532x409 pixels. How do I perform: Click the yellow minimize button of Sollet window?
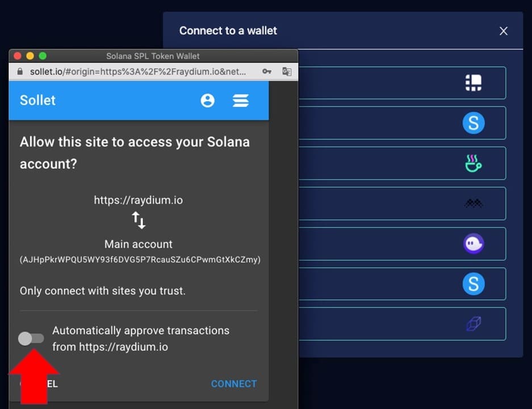(30, 56)
